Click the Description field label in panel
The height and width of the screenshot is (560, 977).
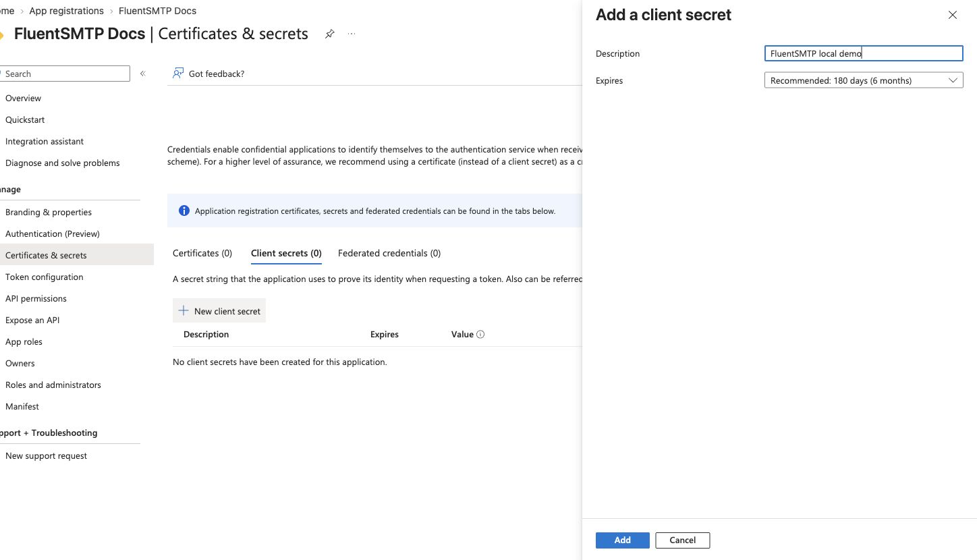(617, 53)
